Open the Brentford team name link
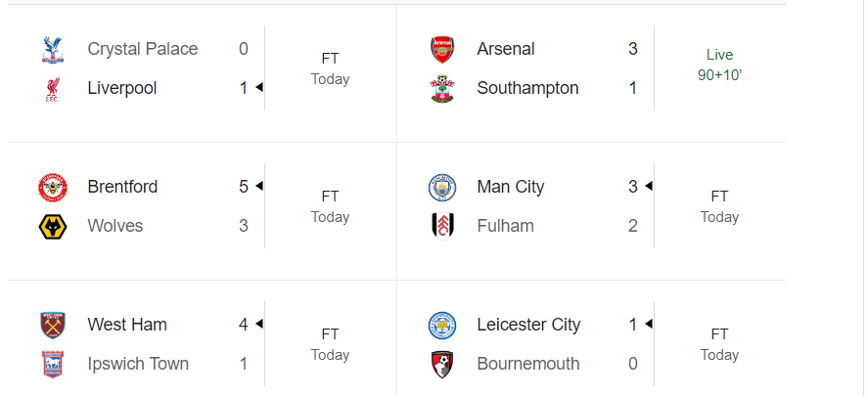This screenshot has height=396, width=868. [x=122, y=187]
